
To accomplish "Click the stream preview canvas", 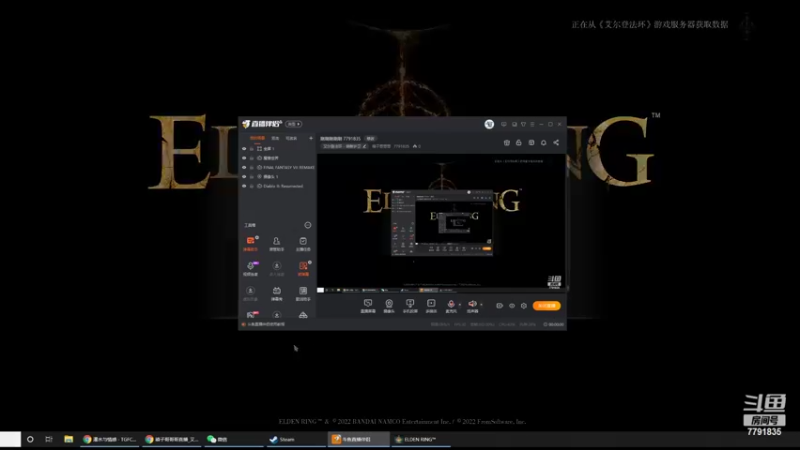I will coord(441,222).
